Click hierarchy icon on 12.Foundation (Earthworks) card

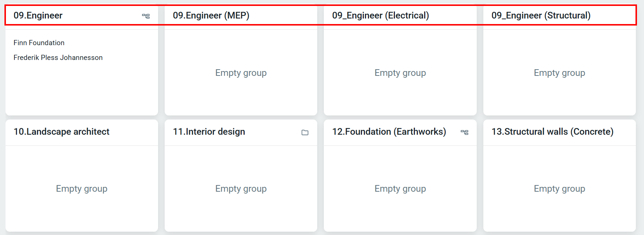pyautogui.click(x=464, y=132)
